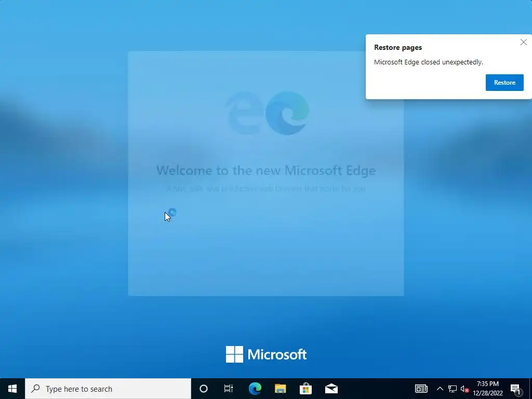
Task: Dismiss the Restore pages popup
Action: (524, 43)
